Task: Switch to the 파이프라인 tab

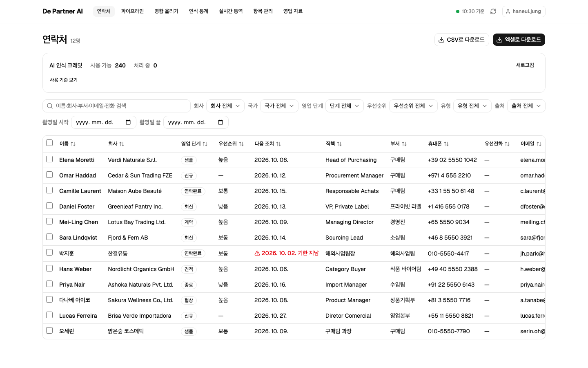Action: [132, 11]
